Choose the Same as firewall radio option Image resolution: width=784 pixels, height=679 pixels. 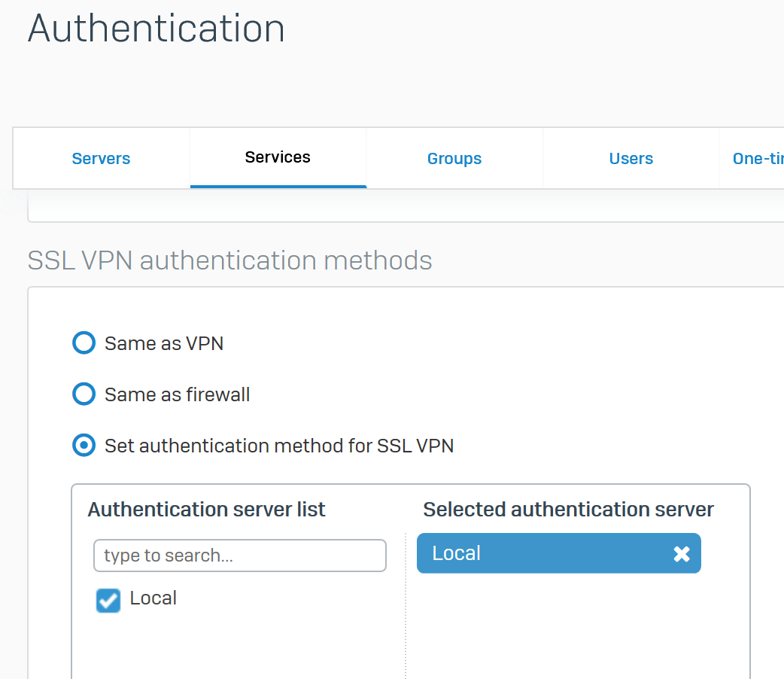[x=84, y=394]
